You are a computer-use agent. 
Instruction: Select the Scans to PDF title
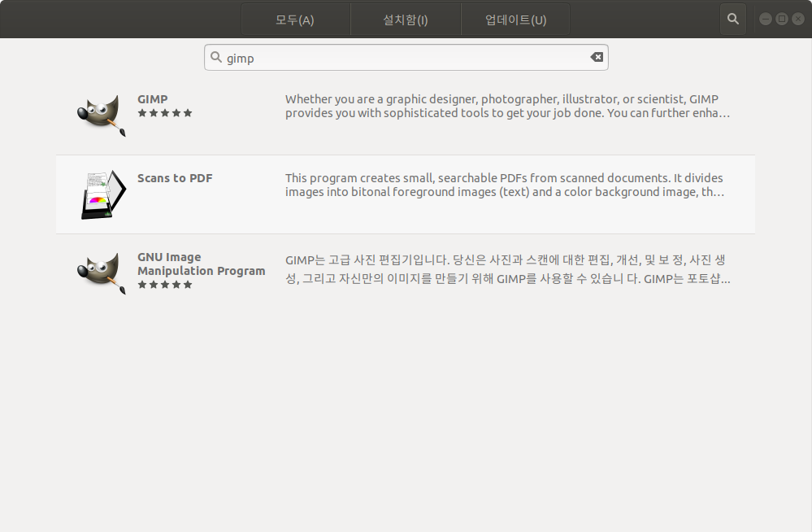click(x=175, y=178)
